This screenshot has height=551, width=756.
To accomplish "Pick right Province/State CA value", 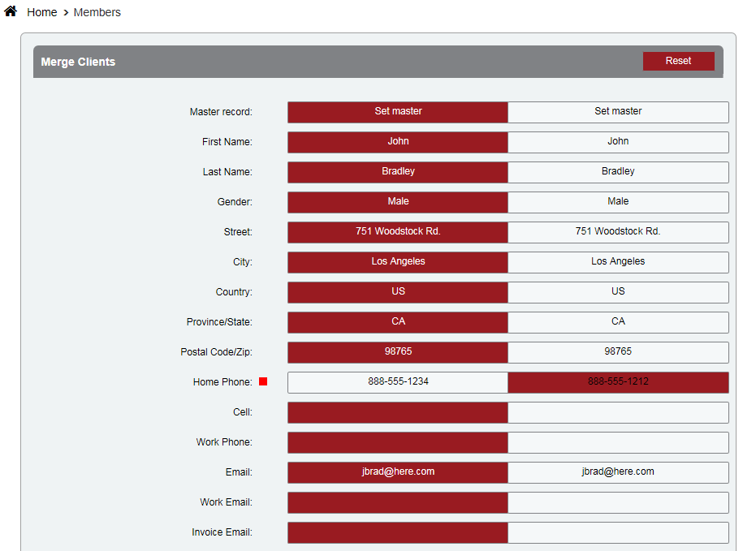I will tap(618, 322).
